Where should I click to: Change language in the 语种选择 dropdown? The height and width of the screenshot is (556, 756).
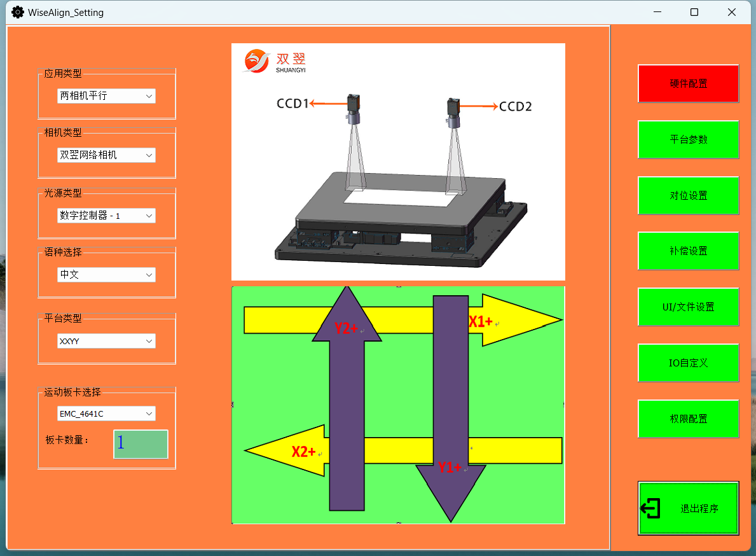coord(106,275)
